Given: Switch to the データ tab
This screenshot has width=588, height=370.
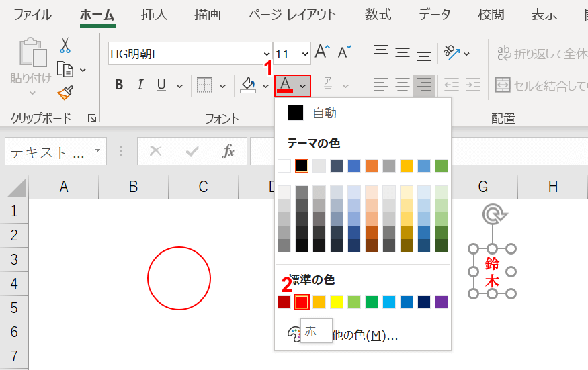Looking at the screenshot, I should pos(435,15).
